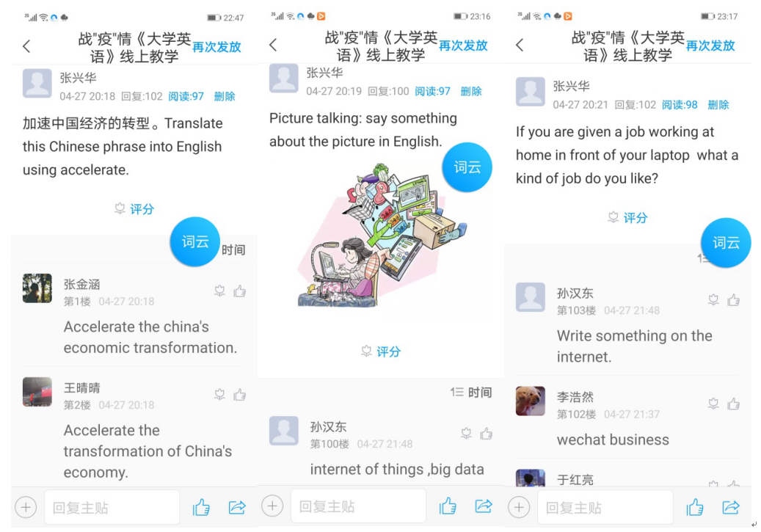This screenshot has width=761, height=532.
Task: Tap 再次发放 in the third screen's header
Action: [x=710, y=45]
